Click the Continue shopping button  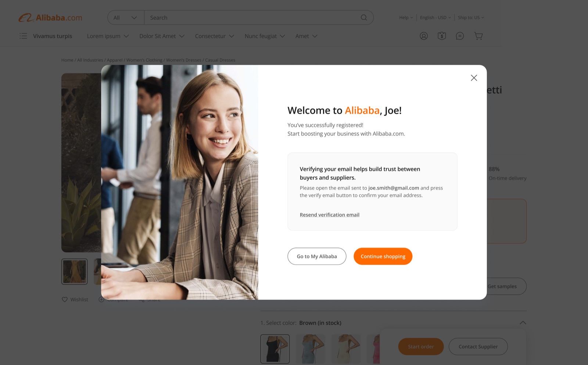[383, 256]
